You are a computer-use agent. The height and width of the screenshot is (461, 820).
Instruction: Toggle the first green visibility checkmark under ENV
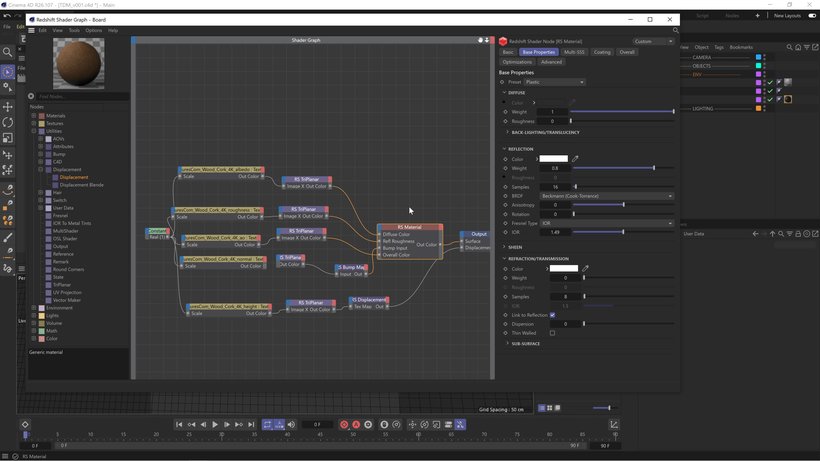point(770,83)
